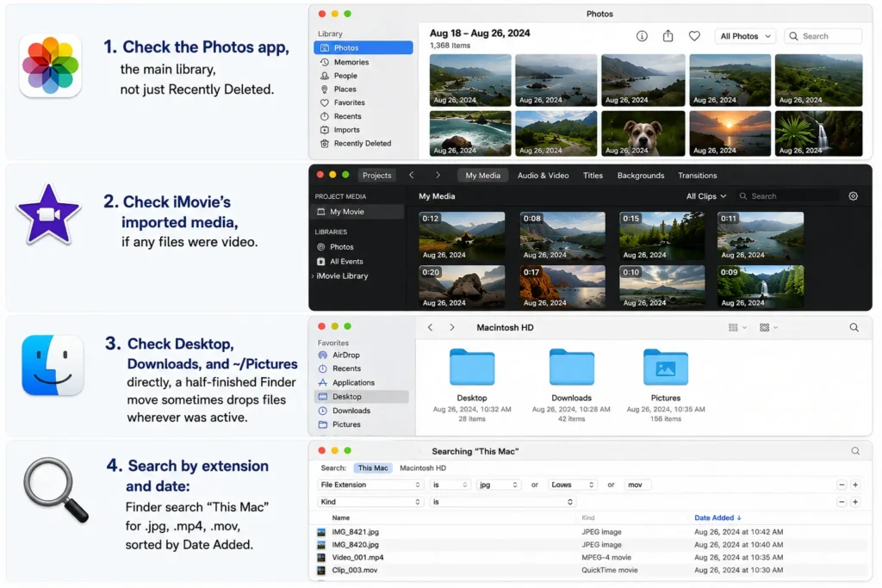Switch to the Transitions tab in iMovie
Image resolution: width=882 pixels, height=588 pixels.
(697, 176)
